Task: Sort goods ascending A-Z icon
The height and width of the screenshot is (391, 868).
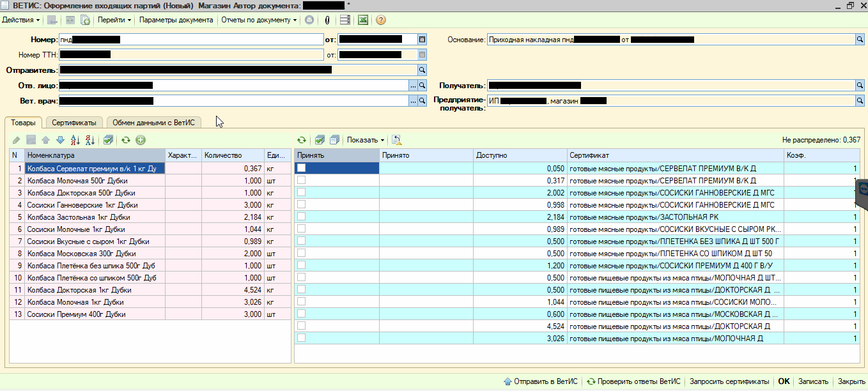Action: (75, 140)
